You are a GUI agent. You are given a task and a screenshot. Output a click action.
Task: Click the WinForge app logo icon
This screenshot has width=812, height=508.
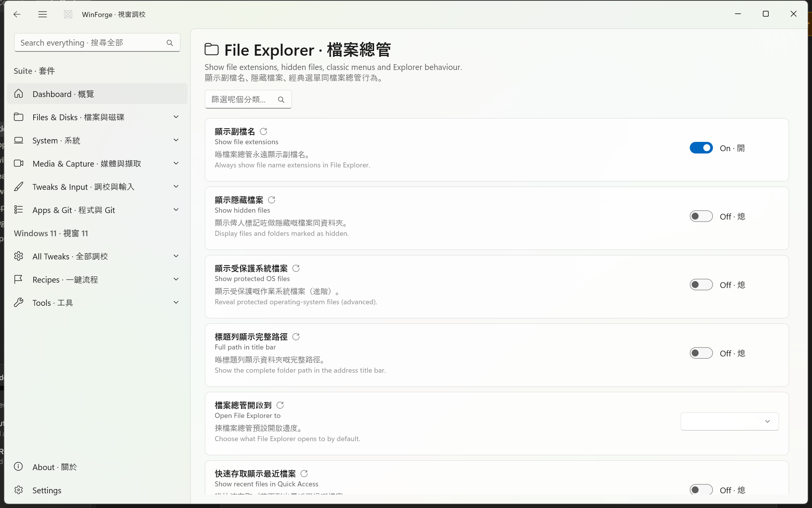[x=68, y=14]
